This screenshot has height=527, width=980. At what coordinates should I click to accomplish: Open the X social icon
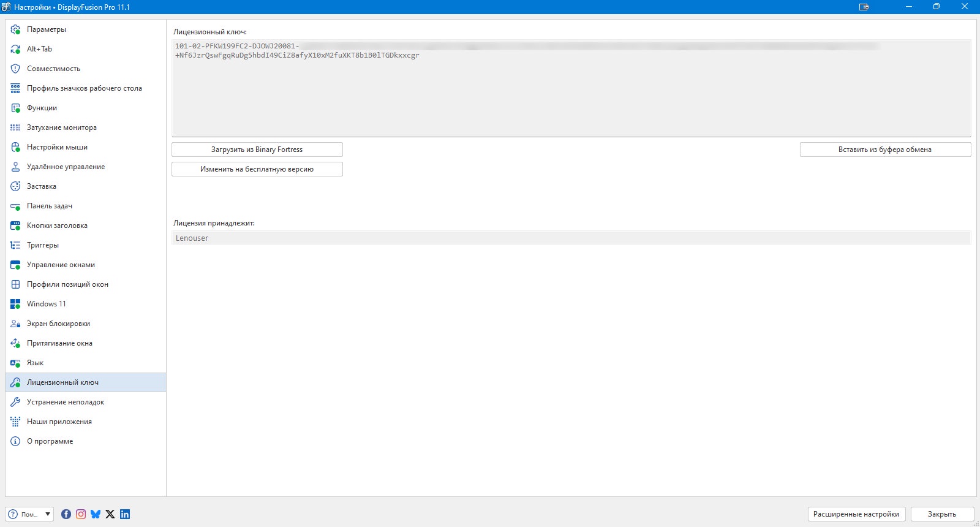110,514
